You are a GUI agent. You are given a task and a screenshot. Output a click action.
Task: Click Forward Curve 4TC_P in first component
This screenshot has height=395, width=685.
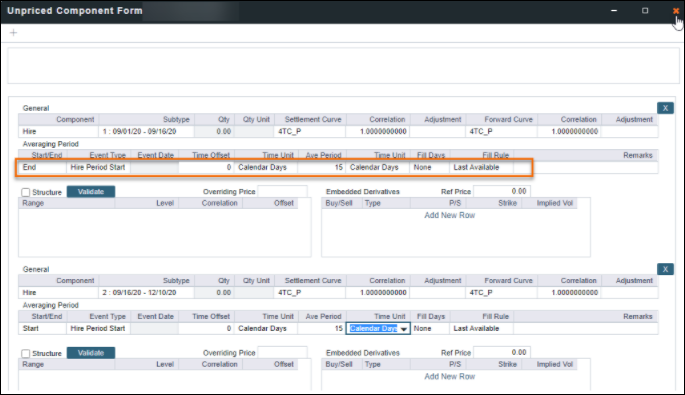point(502,132)
